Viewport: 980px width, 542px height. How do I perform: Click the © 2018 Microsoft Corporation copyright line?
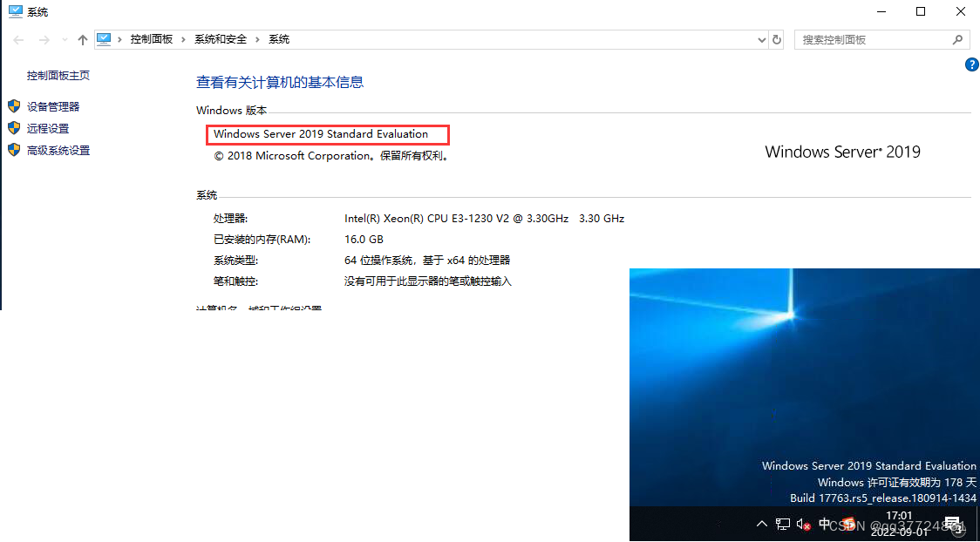tap(332, 156)
